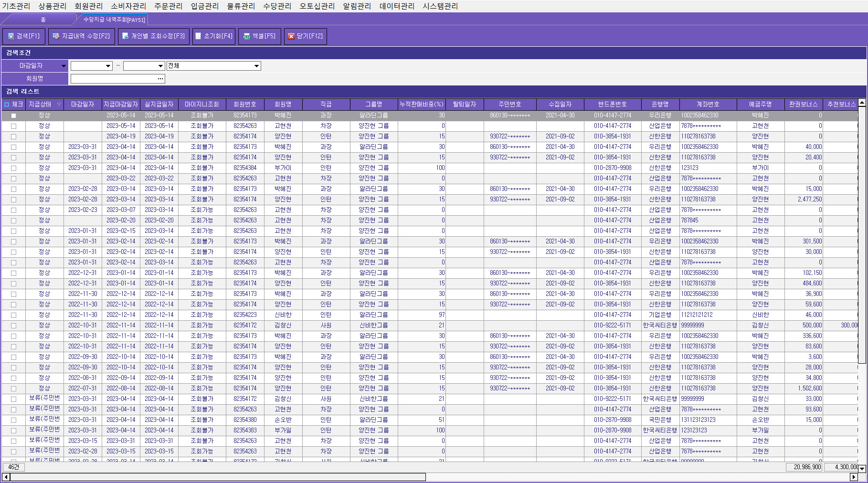Click the 초기화[F4] reset button

click(x=214, y=36)
